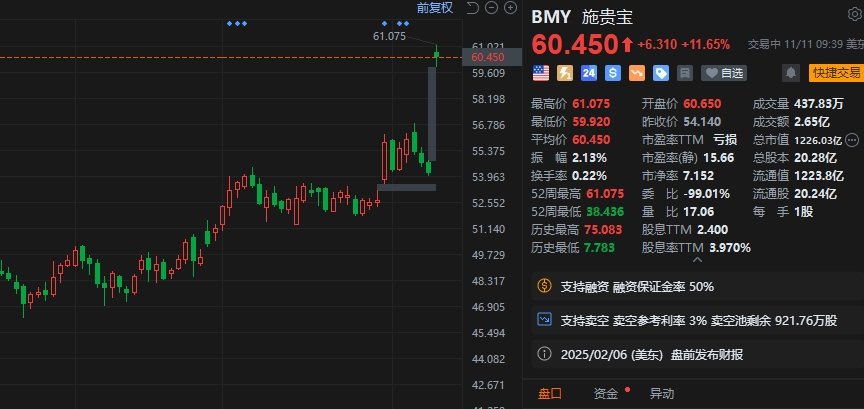Click the 成交量 437.83万 value
The height and width of the screenshot is (409, 864).
point(819,104)
